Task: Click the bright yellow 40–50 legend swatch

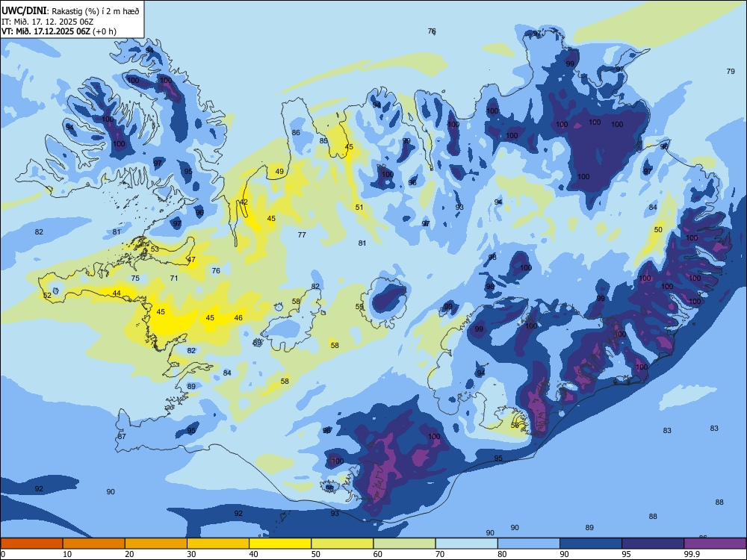Action: [280, 544]
